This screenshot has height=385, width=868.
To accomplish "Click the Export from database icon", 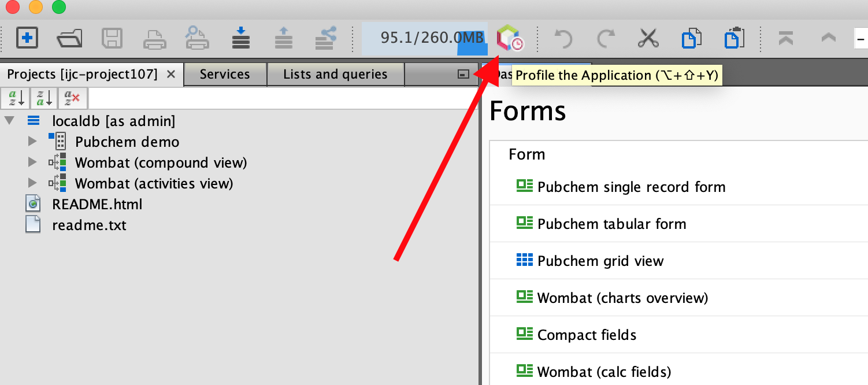I will pyautogui.click(x=283, y=38).
